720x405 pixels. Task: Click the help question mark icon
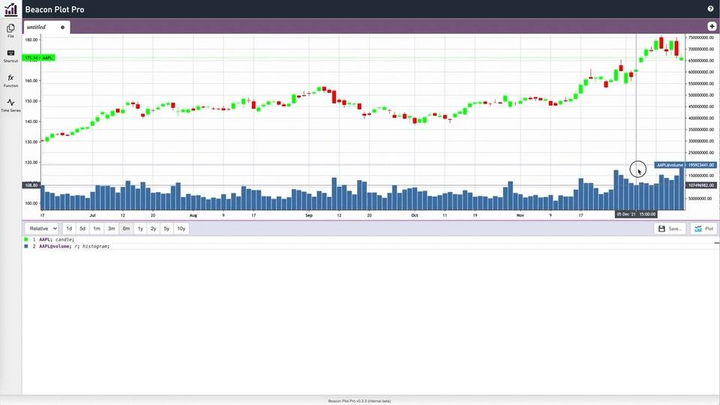(x=710, y=9)
